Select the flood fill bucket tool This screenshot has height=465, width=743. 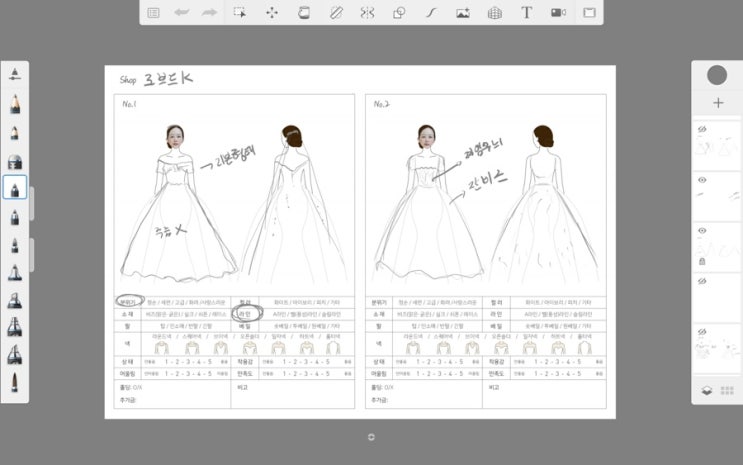(x=304, y=13)
